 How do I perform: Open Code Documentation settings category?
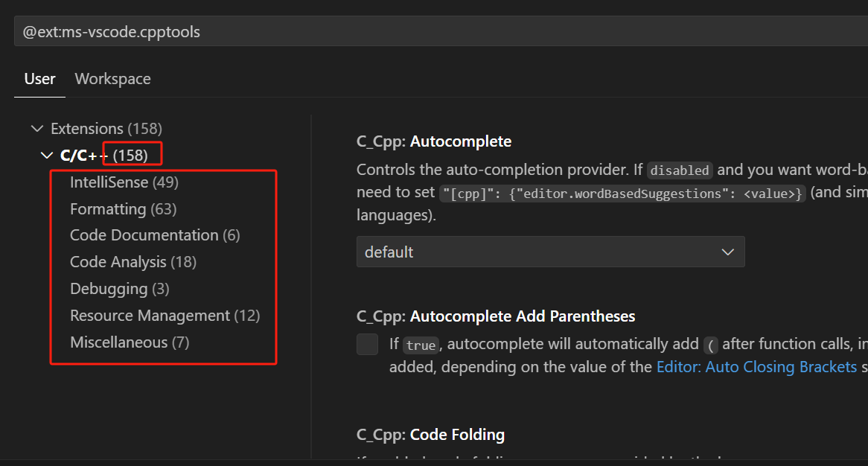[x=144, y=235]
